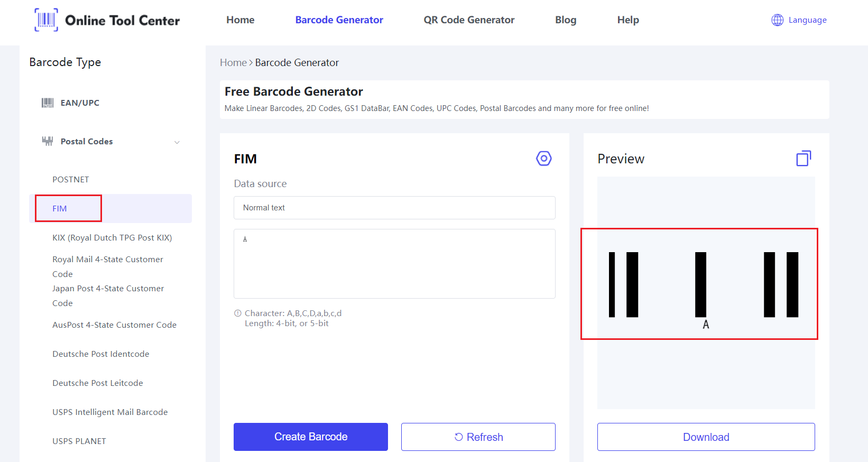Click the Home breadcrumb link
Screen dimensions: 868x462
[233, 63]
